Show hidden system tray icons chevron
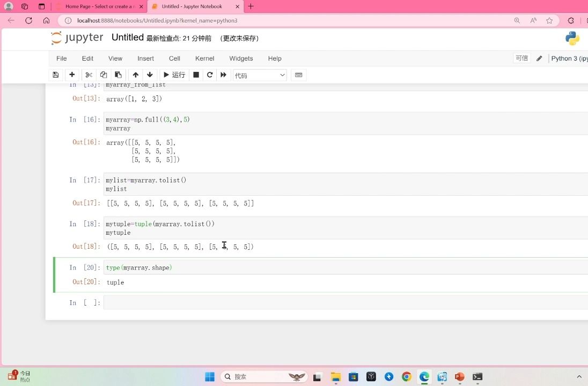The height and width of the screenshot is (386, 588). point(579,377)
